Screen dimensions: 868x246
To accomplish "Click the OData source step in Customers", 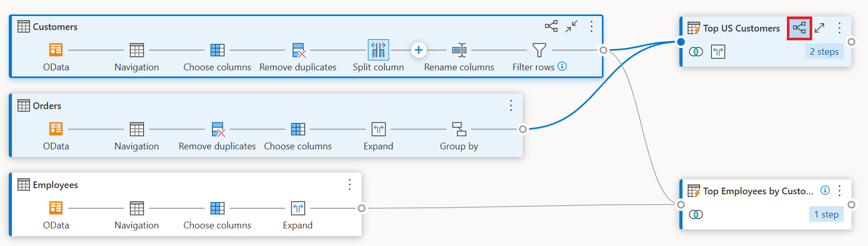I will pyautogui.click(x=56, y=50).
